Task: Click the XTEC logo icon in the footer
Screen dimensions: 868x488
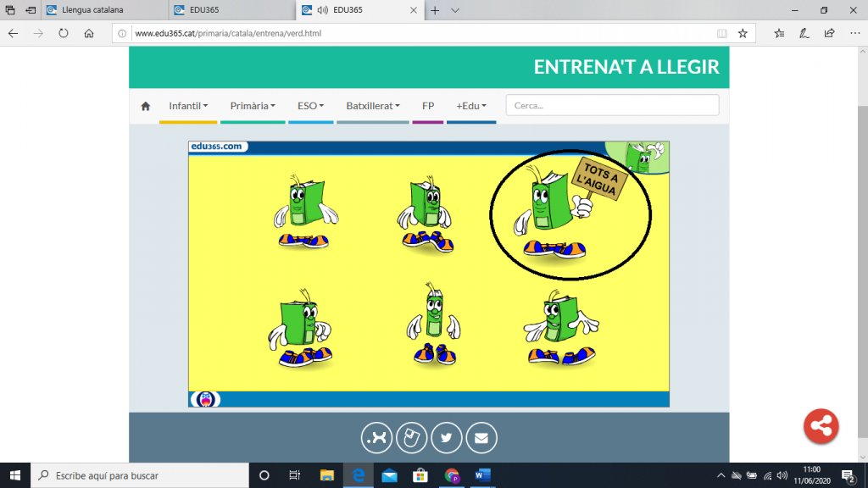Action: coord(376,438)
